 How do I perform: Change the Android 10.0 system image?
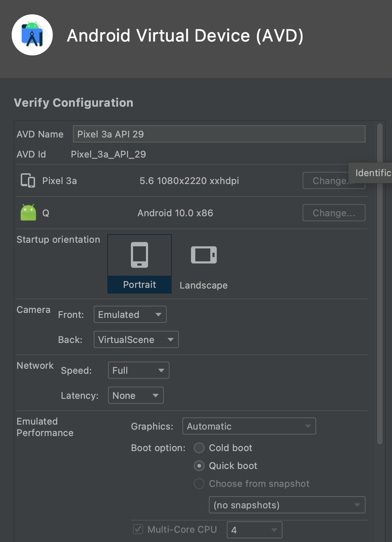pyautogui.click(x=334, y=213)
